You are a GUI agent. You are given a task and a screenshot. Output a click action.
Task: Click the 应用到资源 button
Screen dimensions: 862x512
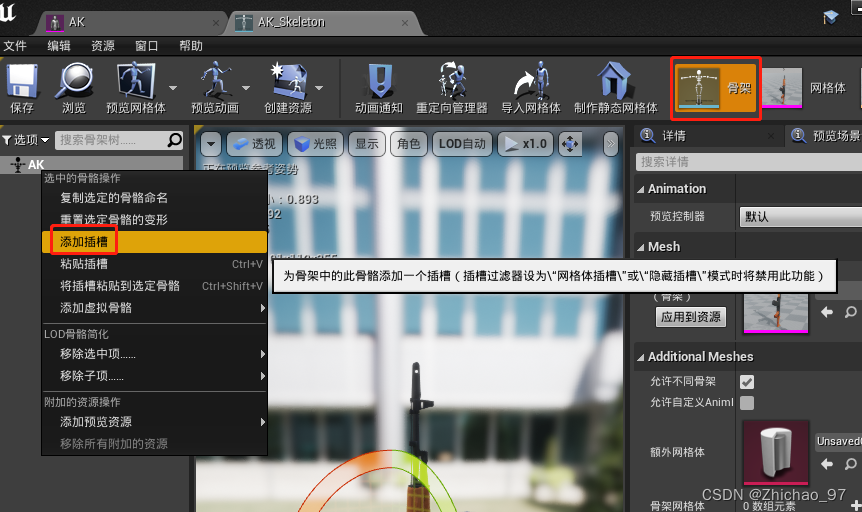point(691,317)
